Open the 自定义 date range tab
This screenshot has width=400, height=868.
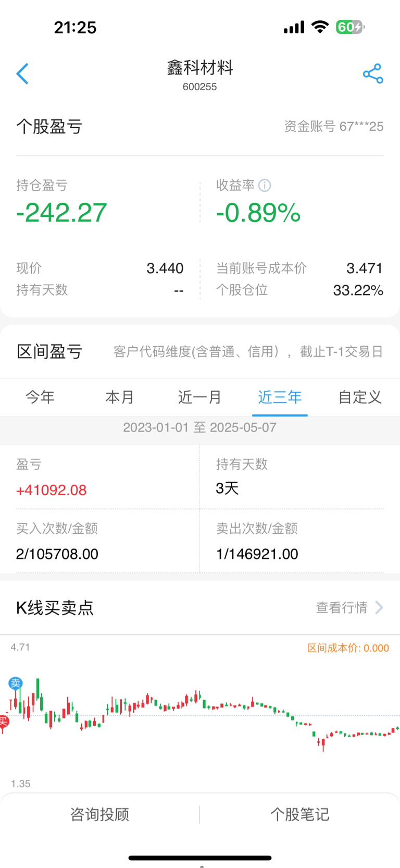[360, 397]
